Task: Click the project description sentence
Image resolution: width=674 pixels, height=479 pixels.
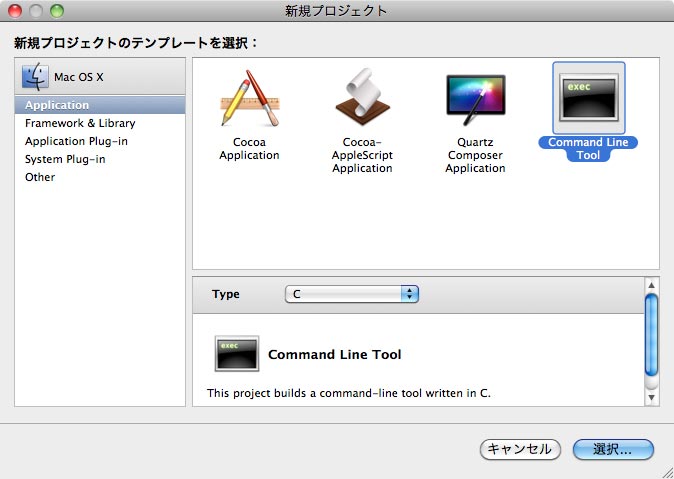Action: pos(349,393)
